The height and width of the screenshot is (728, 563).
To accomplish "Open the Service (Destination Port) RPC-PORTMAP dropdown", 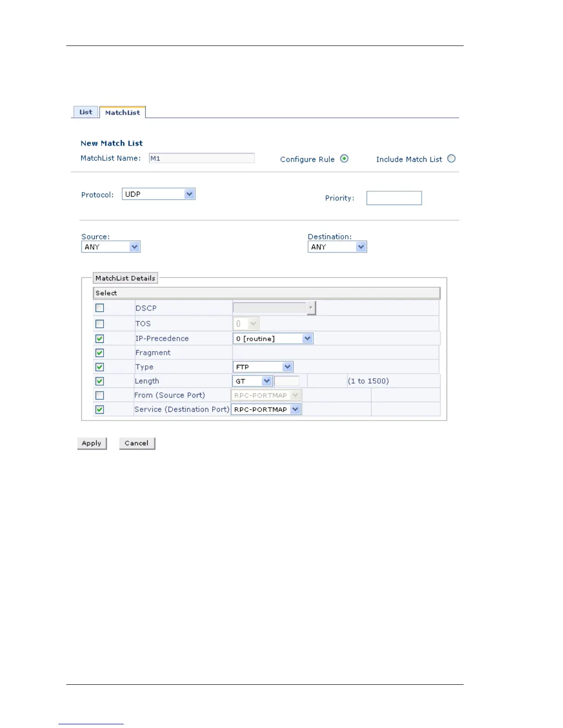I will point(266,409).
